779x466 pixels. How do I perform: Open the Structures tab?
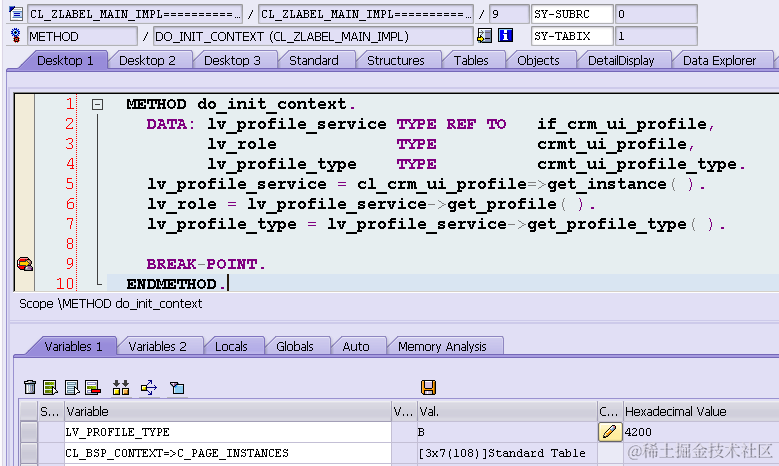pyautogui.click(x=395, y=60)
